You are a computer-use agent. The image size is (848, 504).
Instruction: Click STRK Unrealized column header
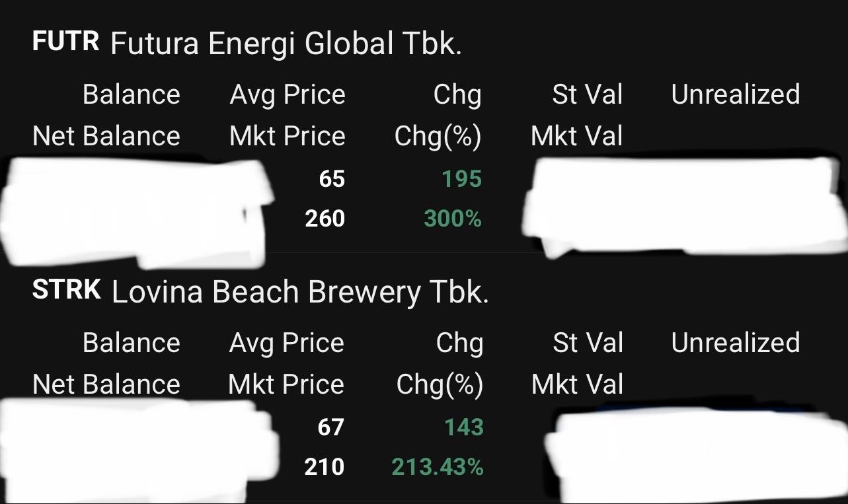736,343
